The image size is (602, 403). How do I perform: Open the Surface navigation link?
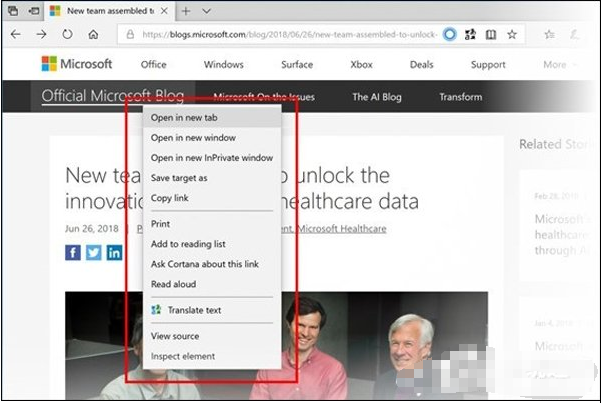click(x=297, y=64)
